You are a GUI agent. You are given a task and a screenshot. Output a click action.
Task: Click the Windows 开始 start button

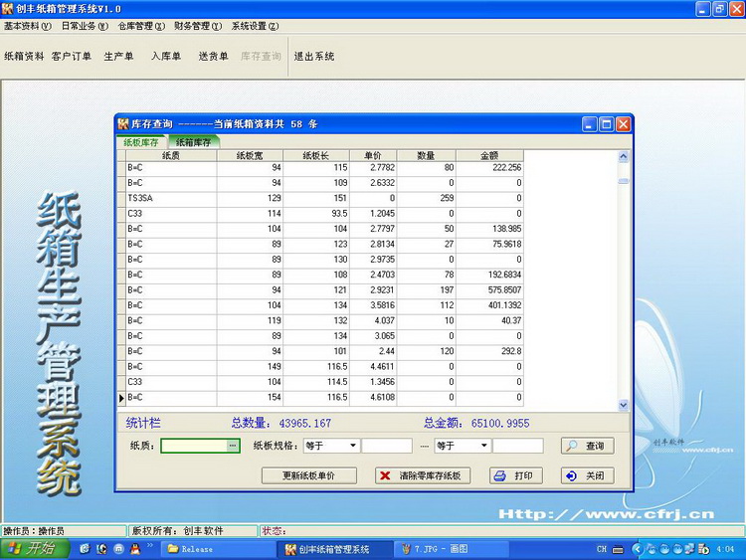point(34,549)
